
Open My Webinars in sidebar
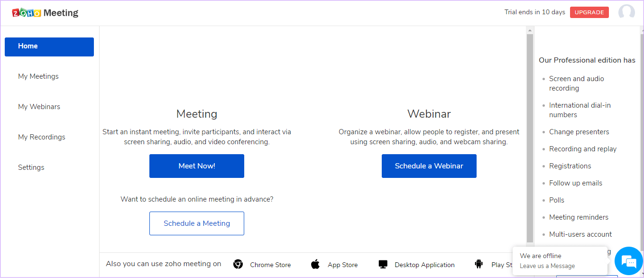39,107
